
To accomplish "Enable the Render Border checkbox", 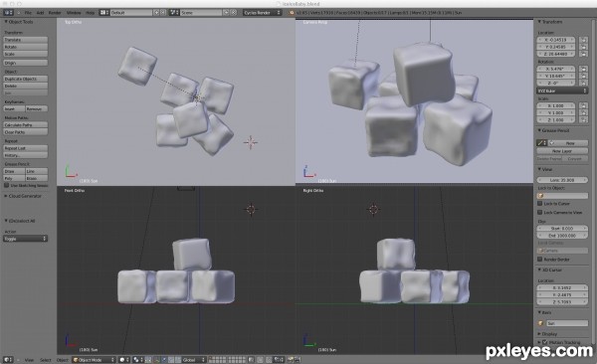I will click(539, 259).
